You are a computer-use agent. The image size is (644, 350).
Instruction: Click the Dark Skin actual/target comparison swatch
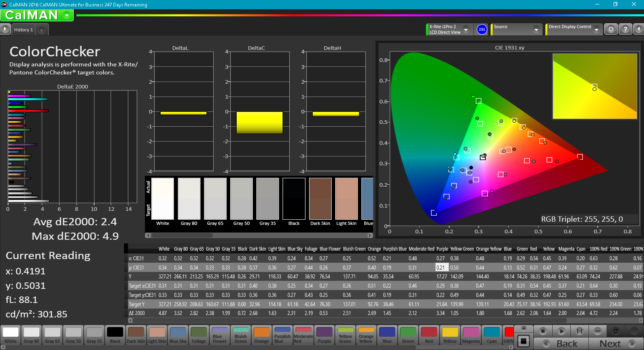[320, 199]
